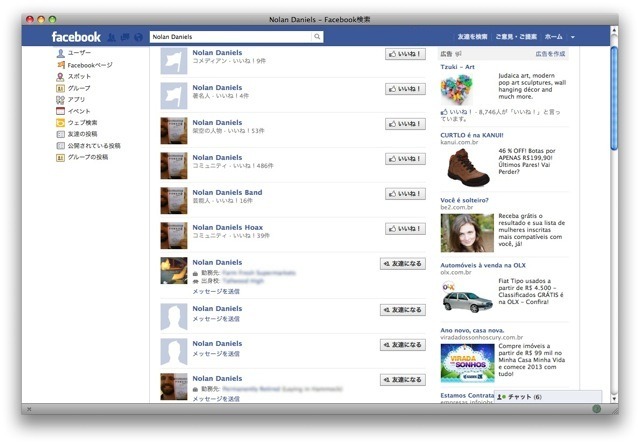Image resolution: width=640 pixels, height=444 pixels.
Task: Like Nolan Daniels page with 53 likes
Action: click(x=405, y=124)
